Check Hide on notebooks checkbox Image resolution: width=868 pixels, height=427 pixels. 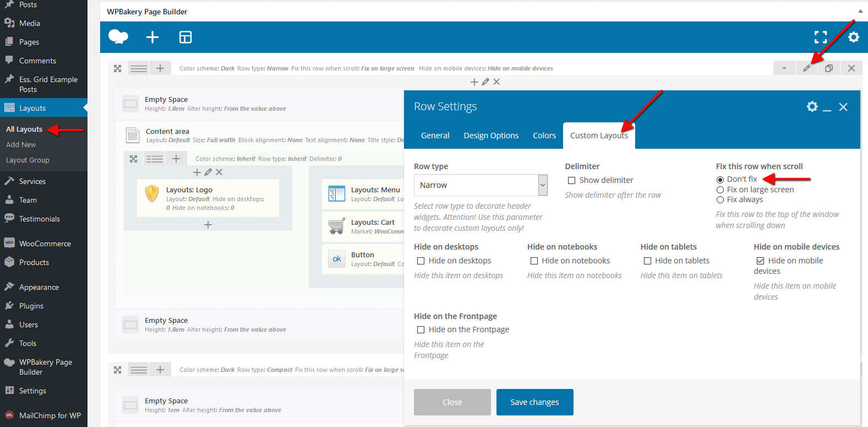pyautogui.click(x=534, y=261)
